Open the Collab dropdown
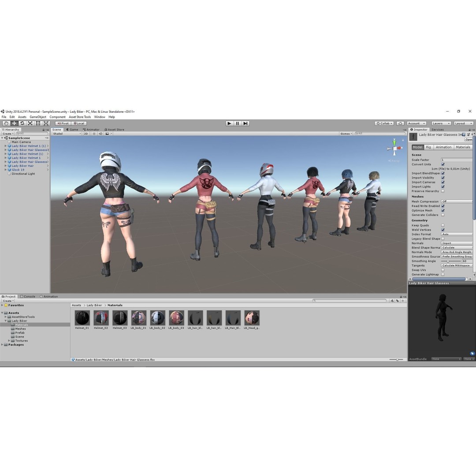This screenshot has width=476, height=476. (384, 123)
